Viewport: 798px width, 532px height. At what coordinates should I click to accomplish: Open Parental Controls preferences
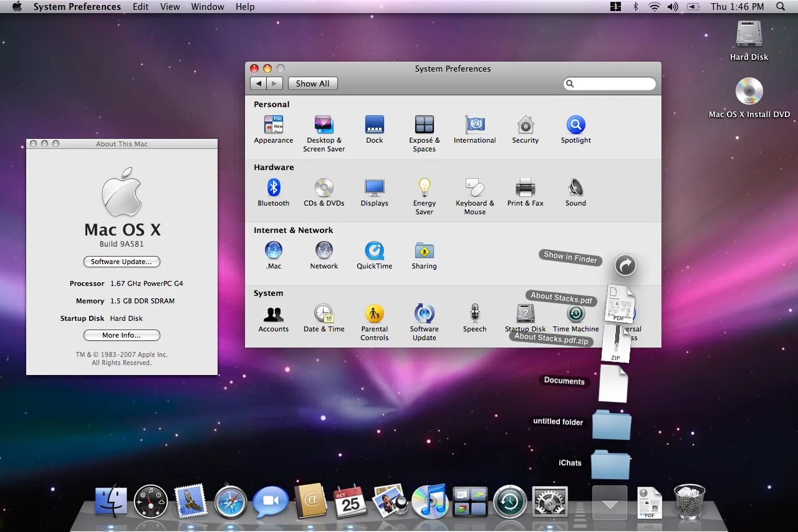coord(375,322)
